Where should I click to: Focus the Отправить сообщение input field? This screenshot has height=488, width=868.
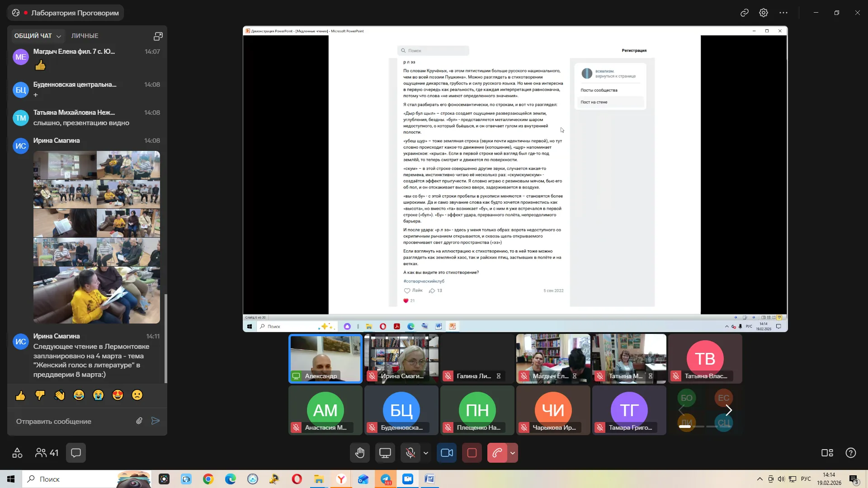(72, 421)
